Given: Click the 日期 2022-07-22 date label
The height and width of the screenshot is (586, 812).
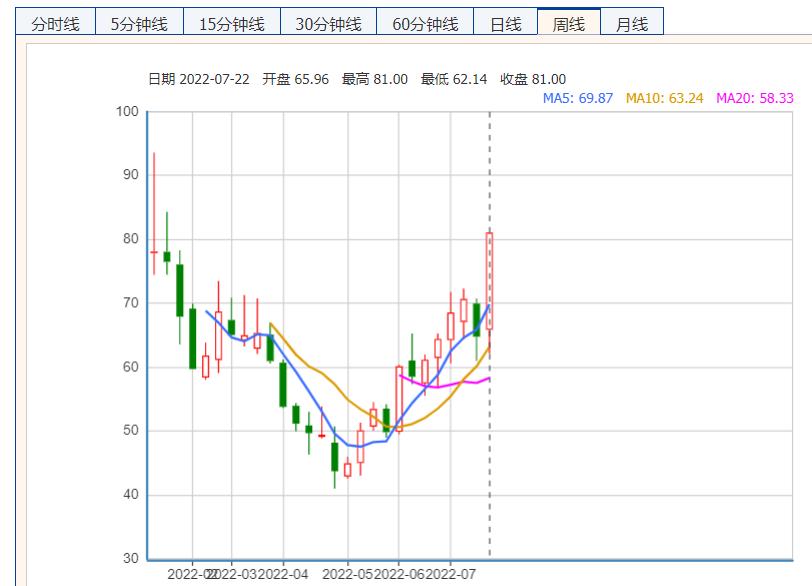Looking at the screenshot, I should click(199, 79).
